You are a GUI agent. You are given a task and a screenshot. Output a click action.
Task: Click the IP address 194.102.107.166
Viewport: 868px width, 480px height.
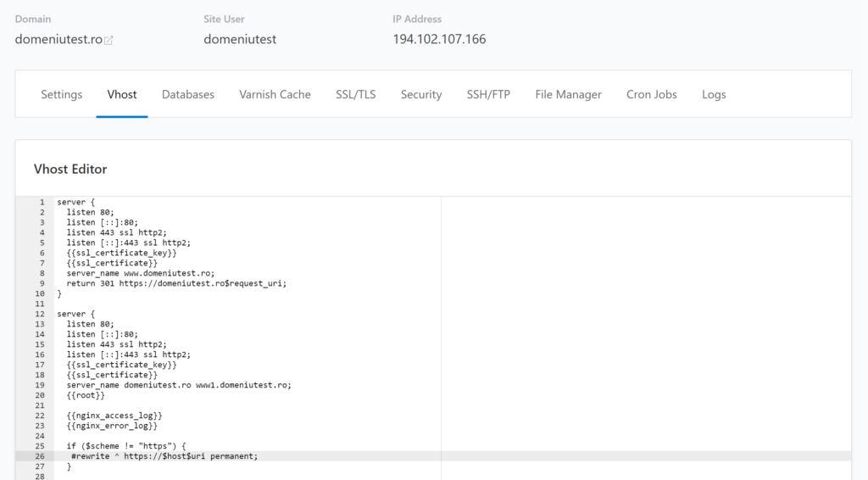(x=439, y=39)
